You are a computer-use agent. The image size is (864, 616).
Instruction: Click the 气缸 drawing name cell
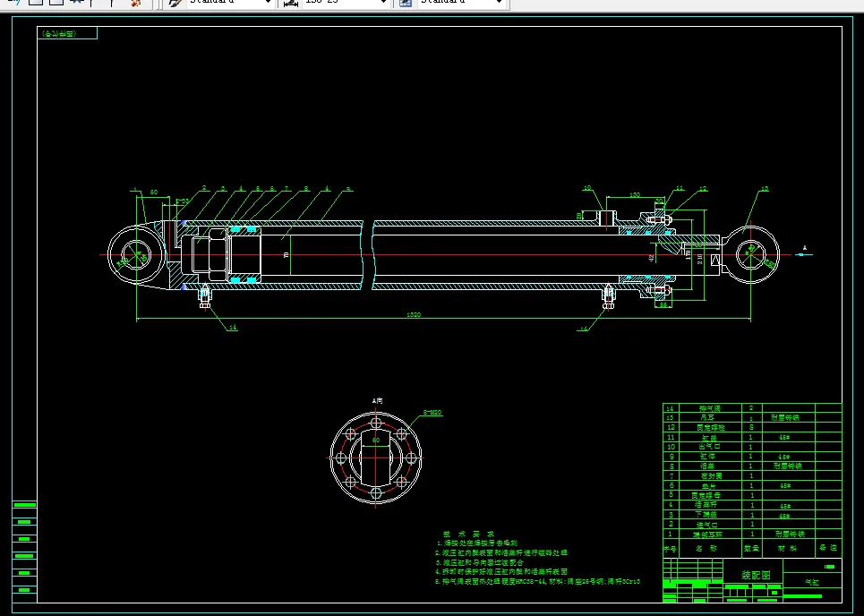click(x=812, y=582)
